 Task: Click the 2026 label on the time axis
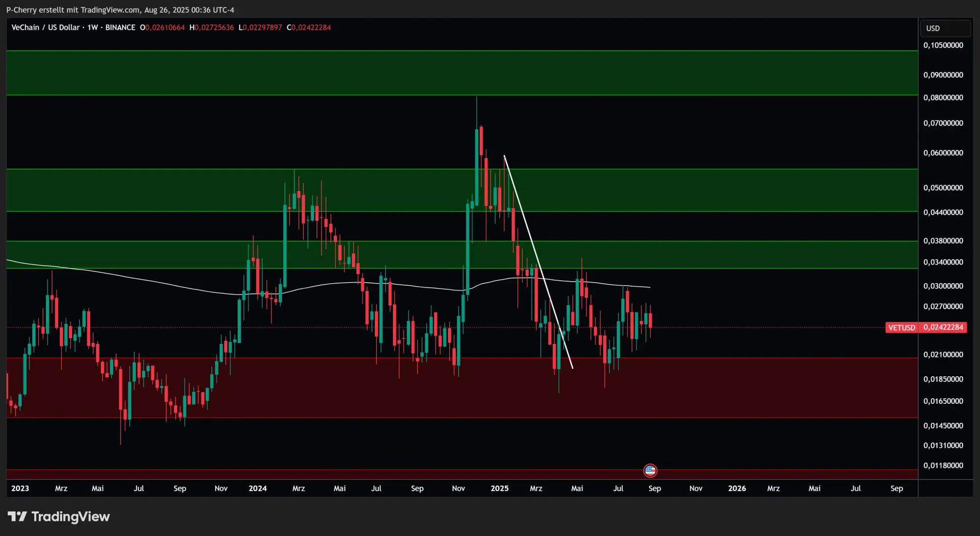pyautogui.click(x=737, y=488)
